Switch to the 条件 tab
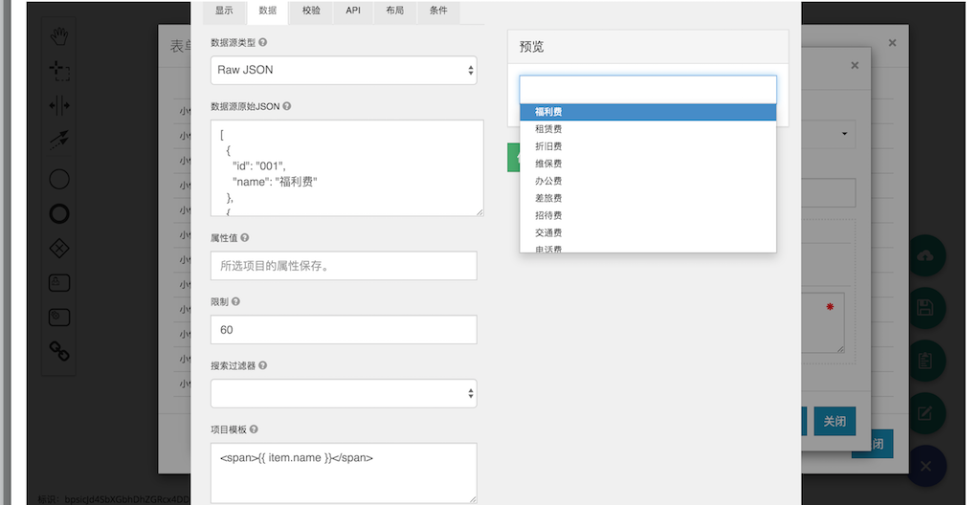The width and height of the screenshot is (980, 505). 437,11
